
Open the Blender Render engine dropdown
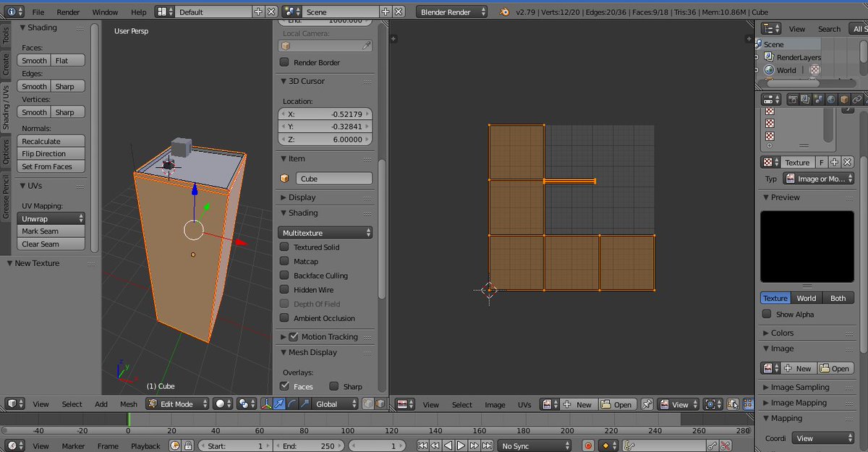click(x=453, y=12)
